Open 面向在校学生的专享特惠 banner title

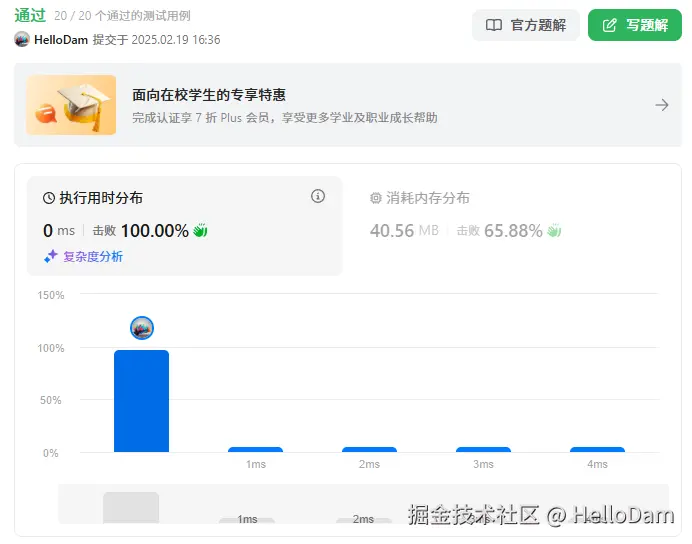point(209,95)
